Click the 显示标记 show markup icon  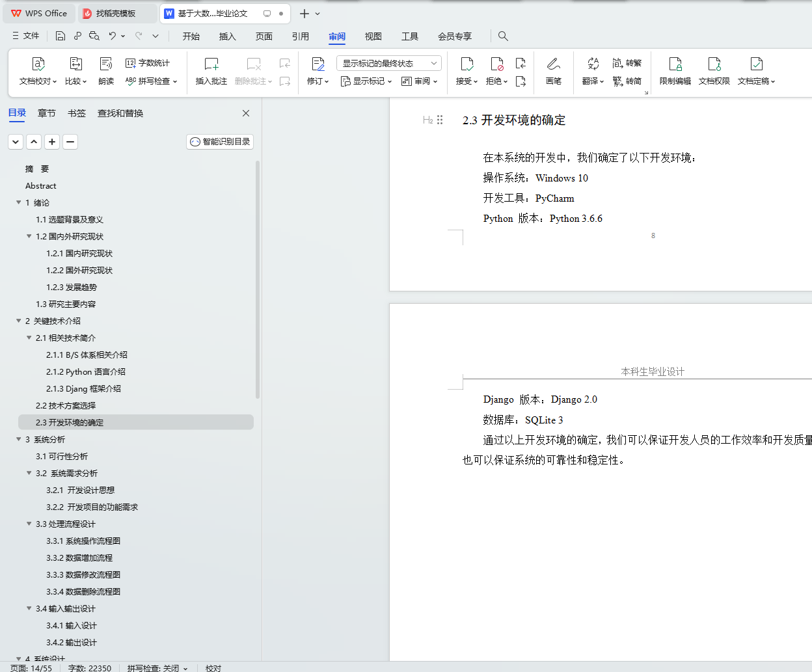point(345,81)
